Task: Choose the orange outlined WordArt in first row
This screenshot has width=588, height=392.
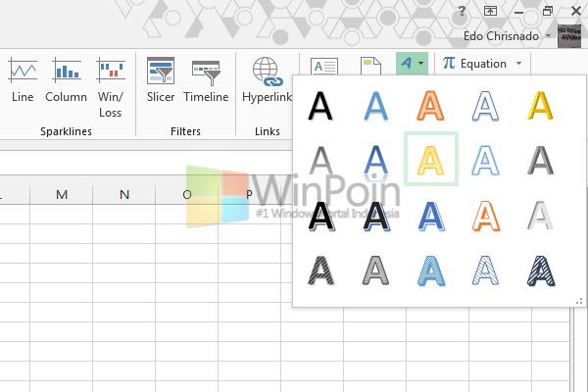Action: (430, 106)
